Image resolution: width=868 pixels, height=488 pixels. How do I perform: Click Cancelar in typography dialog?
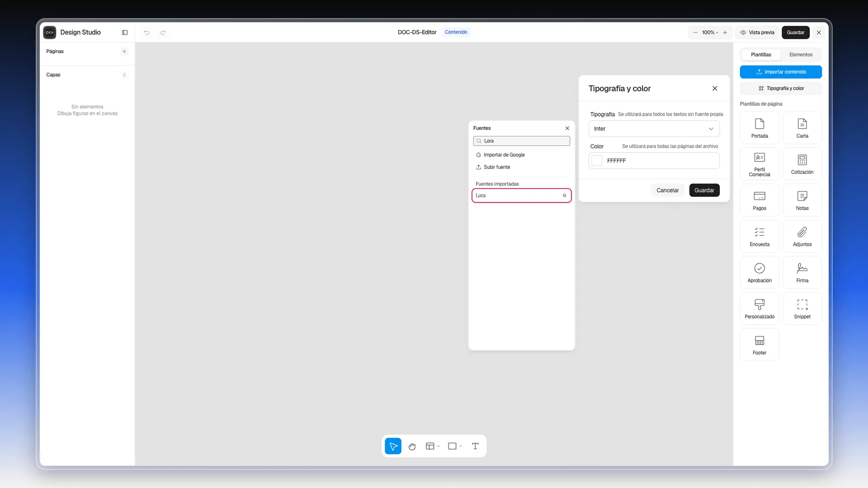point(667,190)
